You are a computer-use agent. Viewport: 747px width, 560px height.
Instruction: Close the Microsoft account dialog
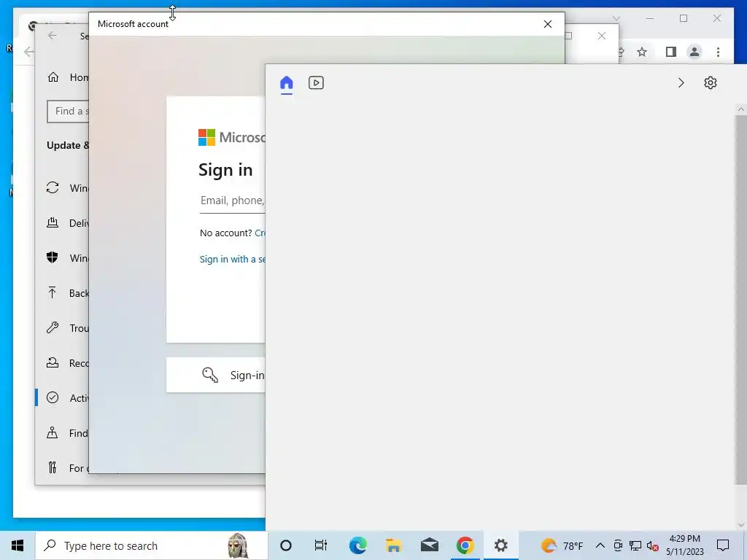[x=548, y=24]
